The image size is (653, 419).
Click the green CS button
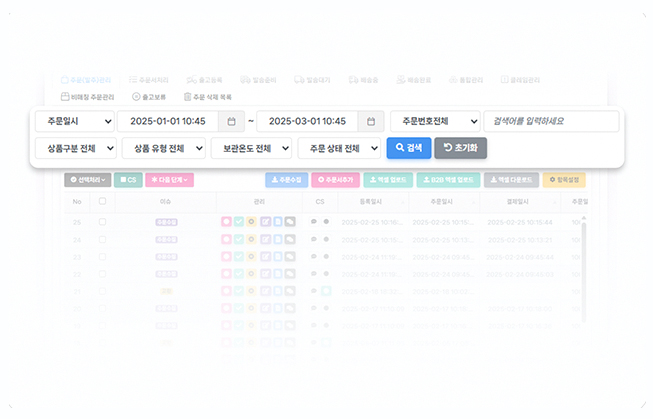pos(128,180)
